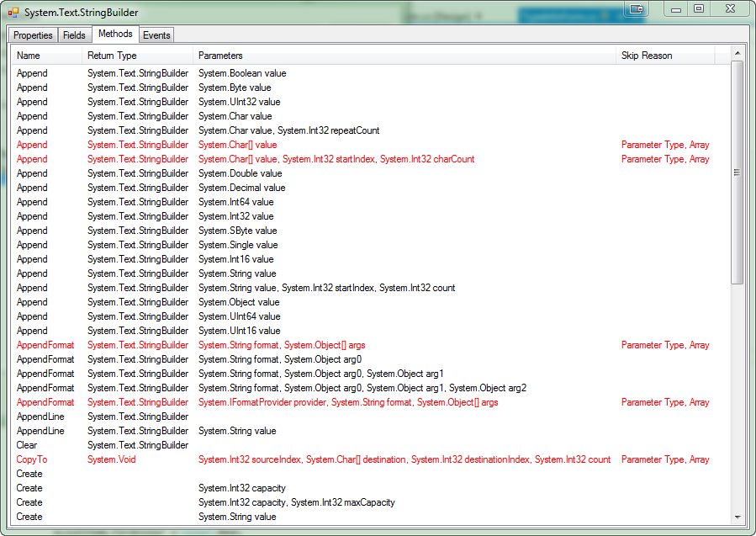The height and width of the screenshot is (536, 756).
Task: Click the vertical scrollbar thumb
Action: (x=737, y=172)
